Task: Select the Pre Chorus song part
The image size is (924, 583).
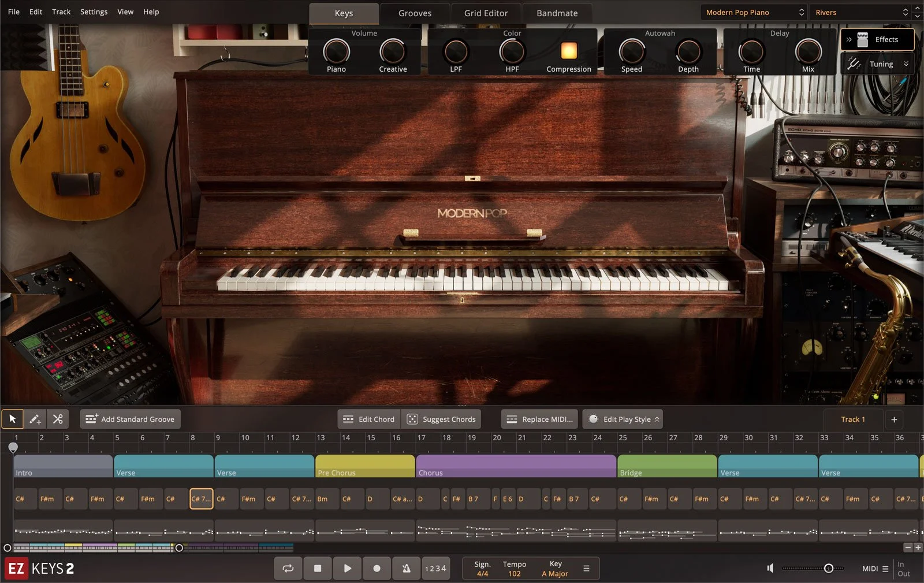Action: pyautogui.click(x=365, y=466)
